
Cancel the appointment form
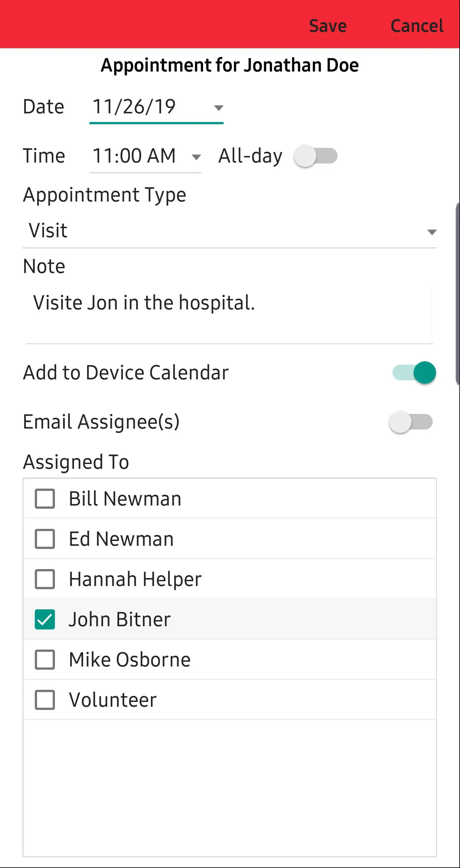point(417,26)
